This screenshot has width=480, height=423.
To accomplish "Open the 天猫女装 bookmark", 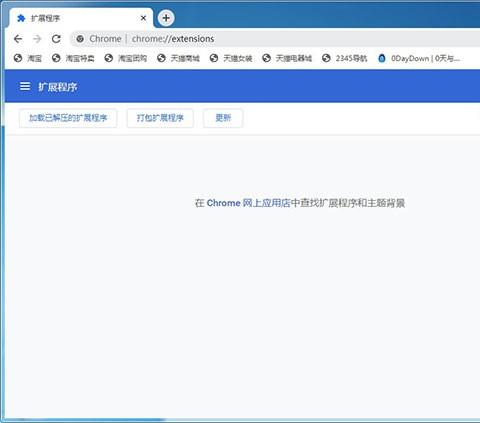I will point(231,58).
